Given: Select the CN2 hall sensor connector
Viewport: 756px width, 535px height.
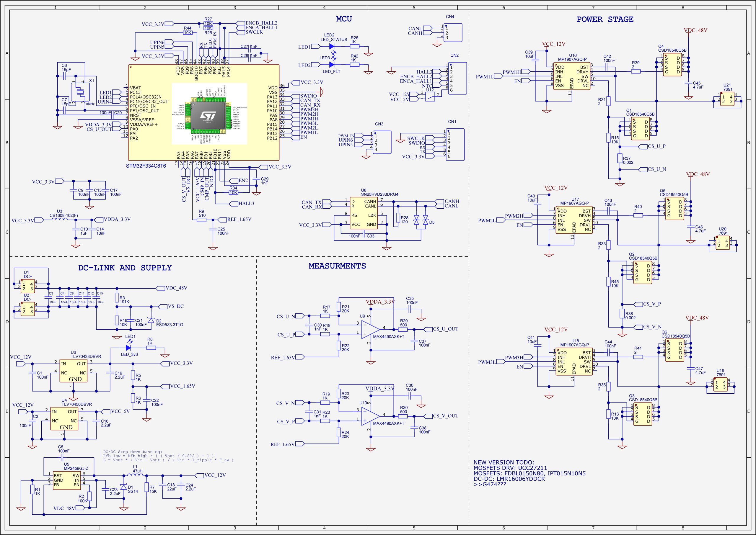Looking at the screenshot, I should [x=458, y=78].
